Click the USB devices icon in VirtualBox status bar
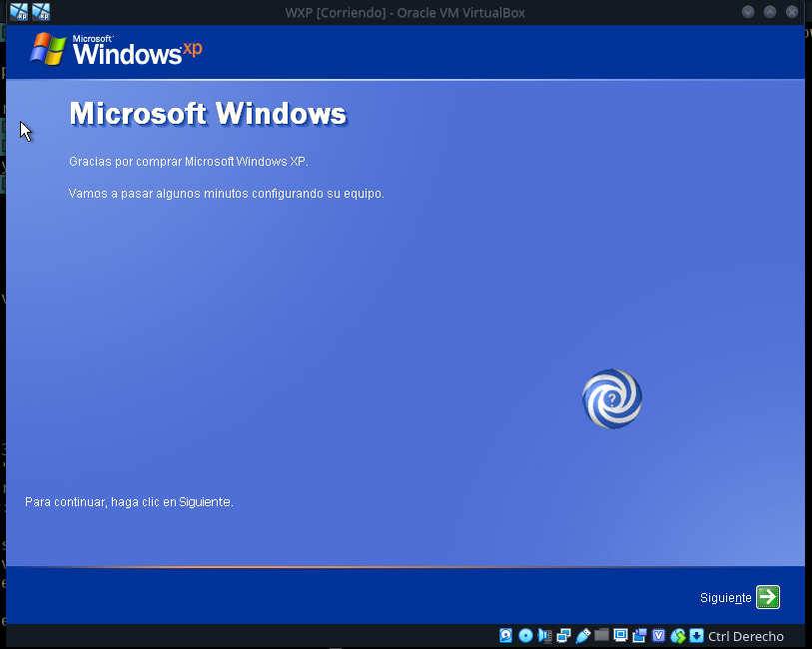The image size is (812, 649). [583, 636]
